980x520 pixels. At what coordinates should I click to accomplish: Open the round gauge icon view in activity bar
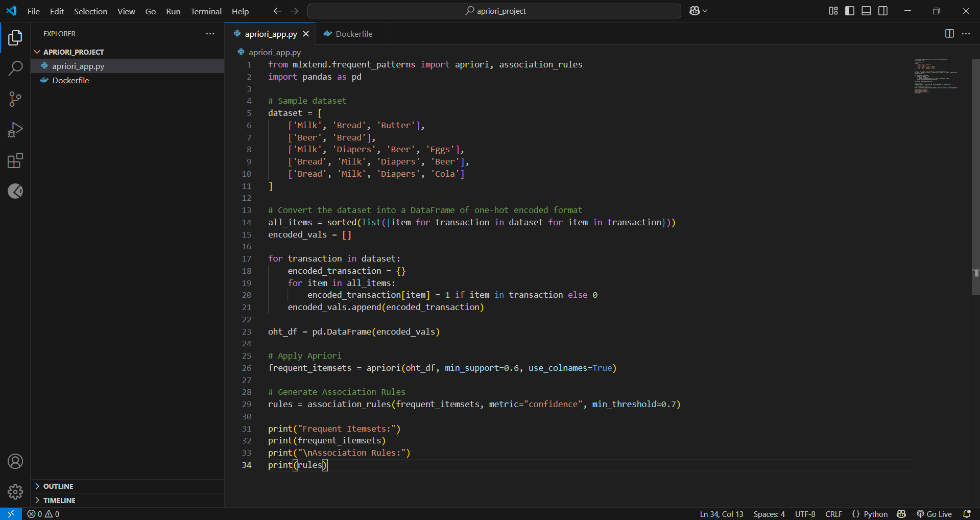(15, 191)
